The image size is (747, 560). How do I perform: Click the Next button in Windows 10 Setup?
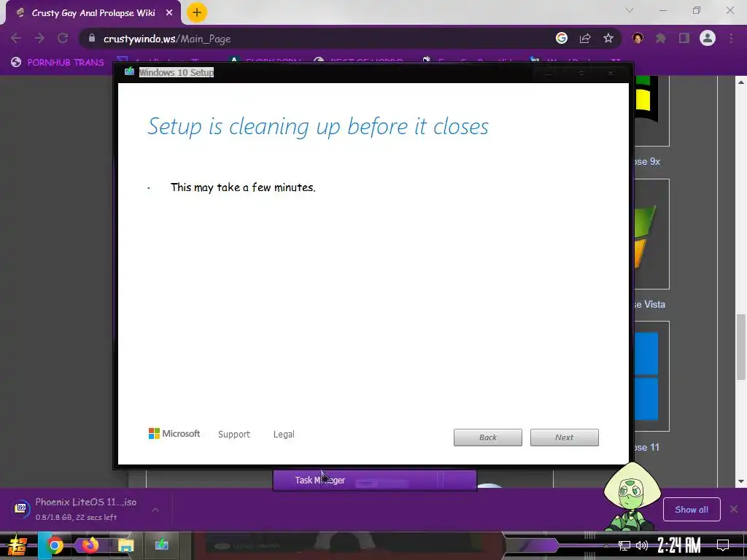point(565,437)
